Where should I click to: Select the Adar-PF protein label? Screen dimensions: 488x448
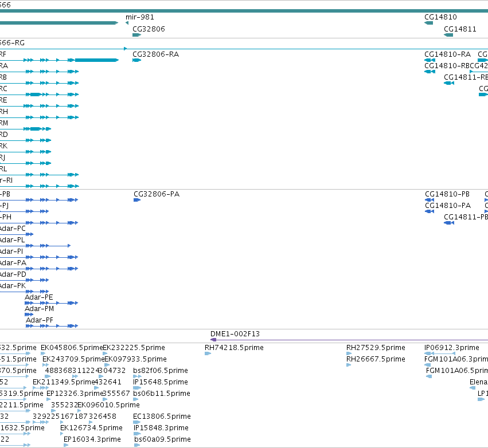click(39, 321)
